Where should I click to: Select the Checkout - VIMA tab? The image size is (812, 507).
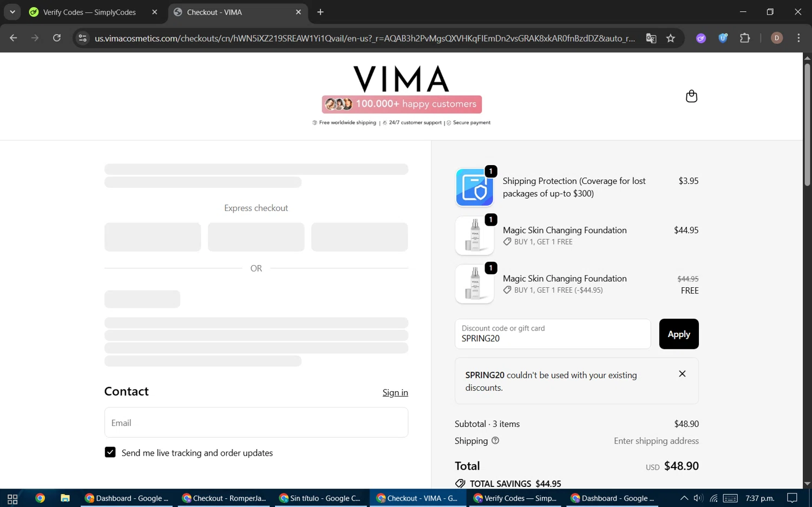pos(238,12)
